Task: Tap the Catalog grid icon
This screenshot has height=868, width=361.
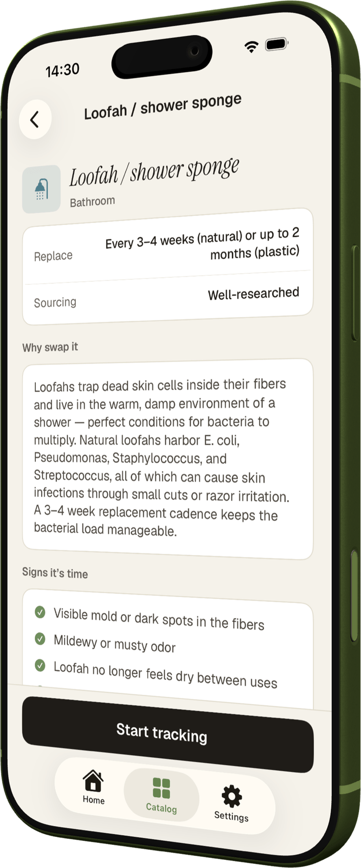Action: click(162, 788)
